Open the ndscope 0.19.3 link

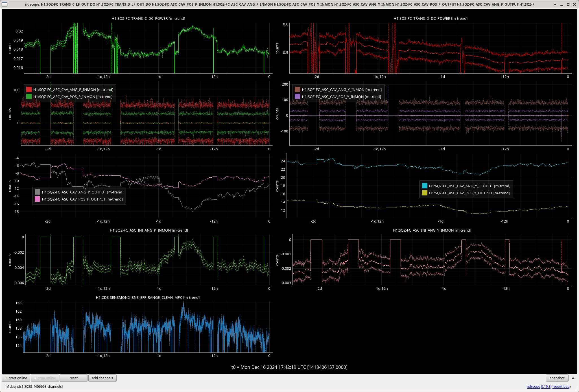click(x=538, y=386)
